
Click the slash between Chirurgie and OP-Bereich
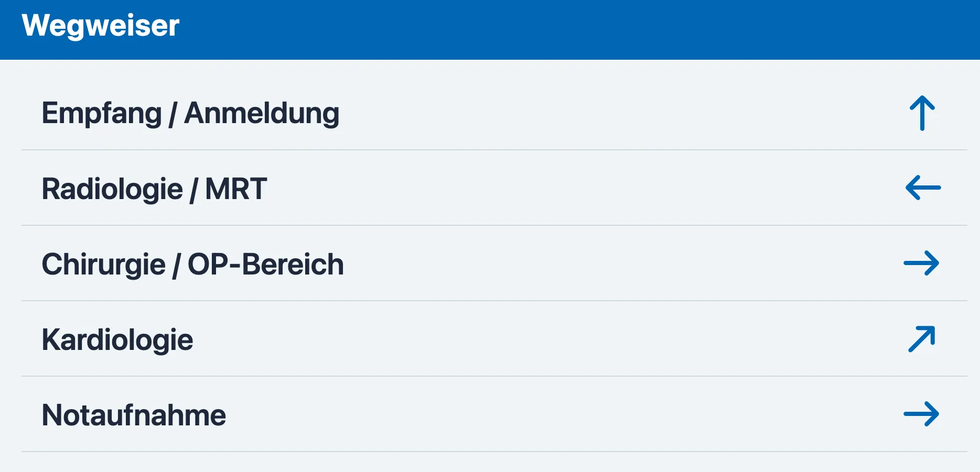coord(177,265)
